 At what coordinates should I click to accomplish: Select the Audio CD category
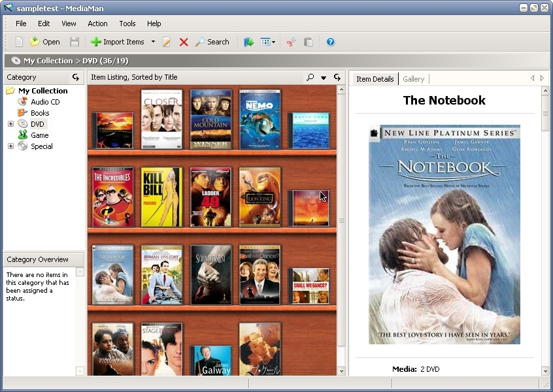coord(45,102)
